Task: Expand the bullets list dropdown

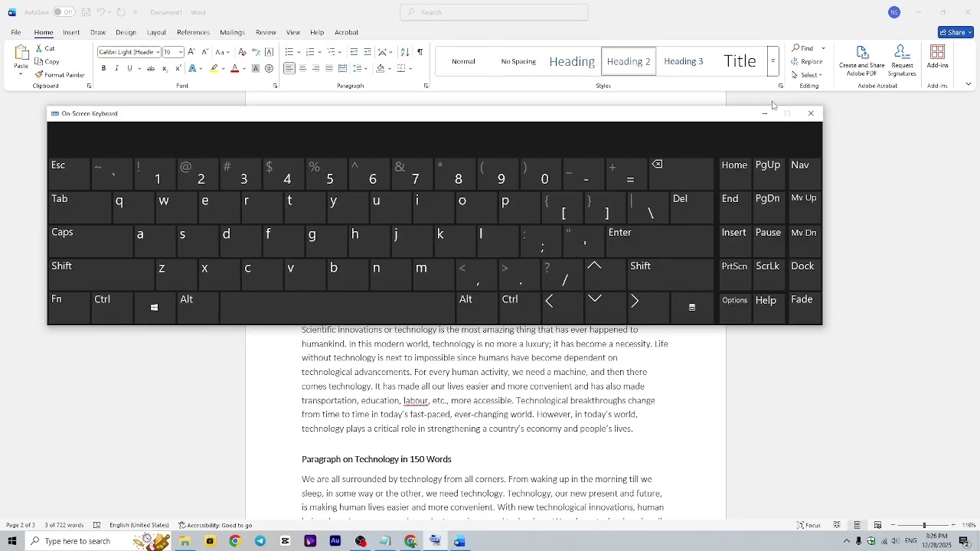Action: [298, 52]
